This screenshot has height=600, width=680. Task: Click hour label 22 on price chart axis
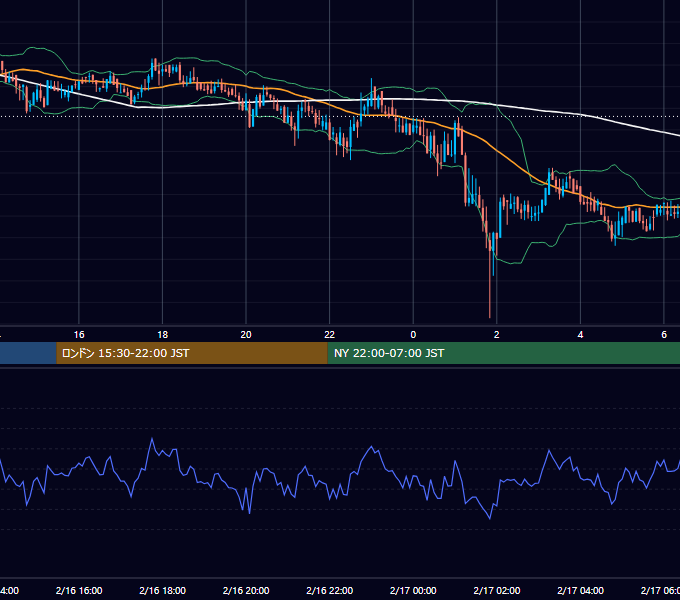coord(330,335)
